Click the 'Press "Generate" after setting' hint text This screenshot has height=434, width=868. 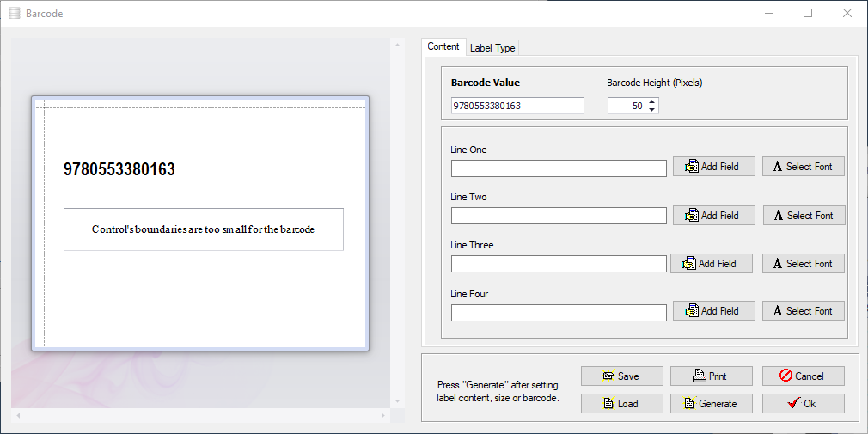tap(498, 385)
